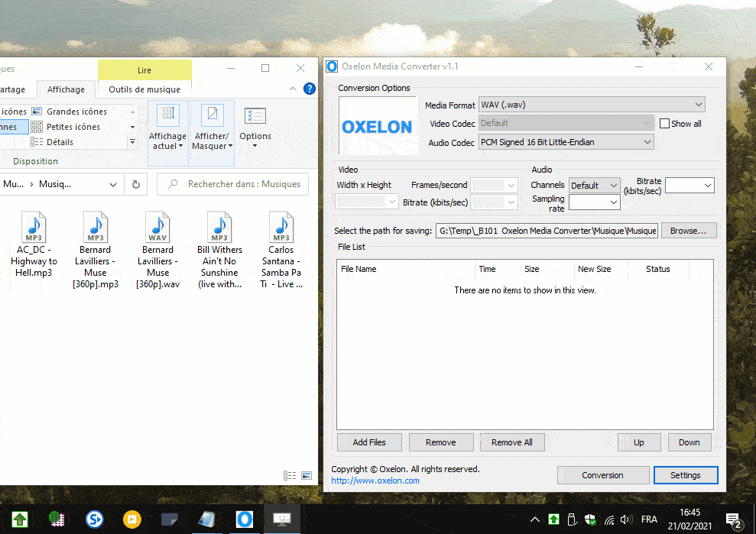The height and width of the screenshot is (534, 756).
Task: Open the audio Bitrate dropdown
Action: point(689,186)
